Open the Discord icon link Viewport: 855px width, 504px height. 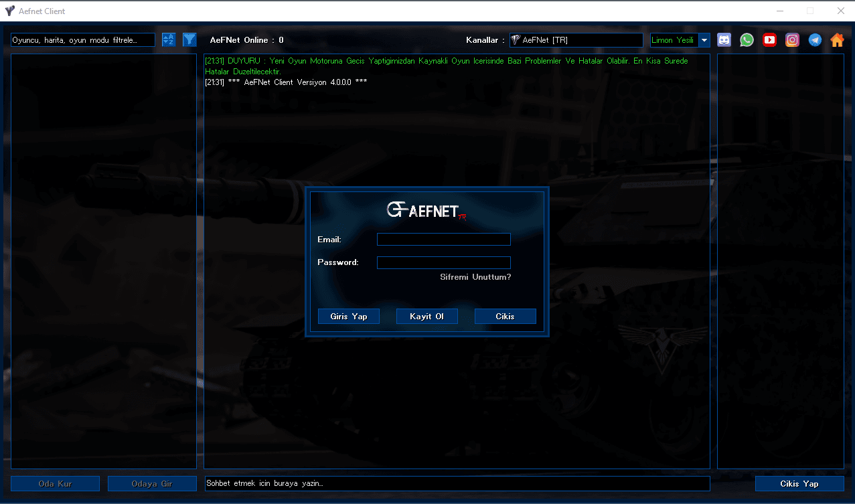(724, 40)
